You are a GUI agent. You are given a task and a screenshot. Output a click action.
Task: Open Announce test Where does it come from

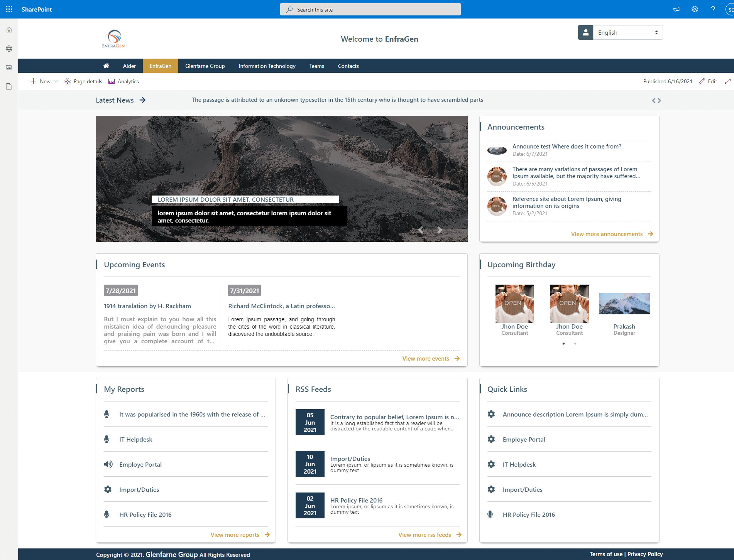click(x=567, y=147)
